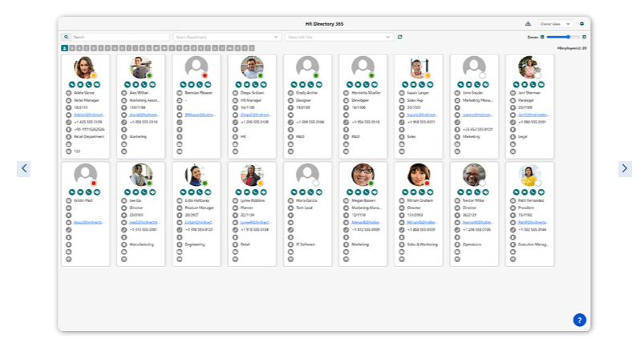644x339 pixels.
Task: Go to previous page with left arrow
Action: coord(24,168)
